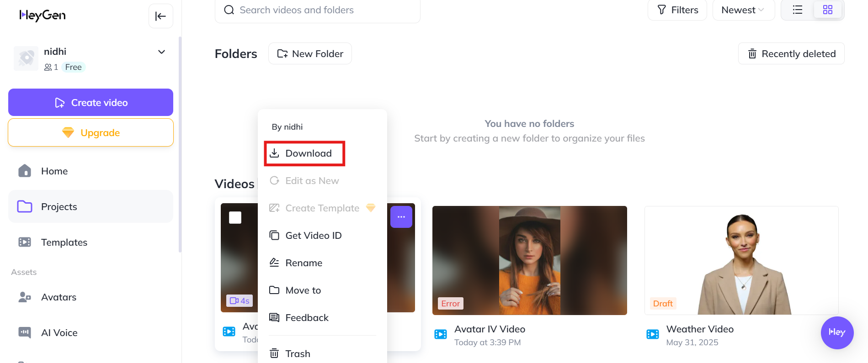Click the 'Today at 3:39 PM' timestamp
The width and height of the screenshot is (868, 363).
(487, 342)
